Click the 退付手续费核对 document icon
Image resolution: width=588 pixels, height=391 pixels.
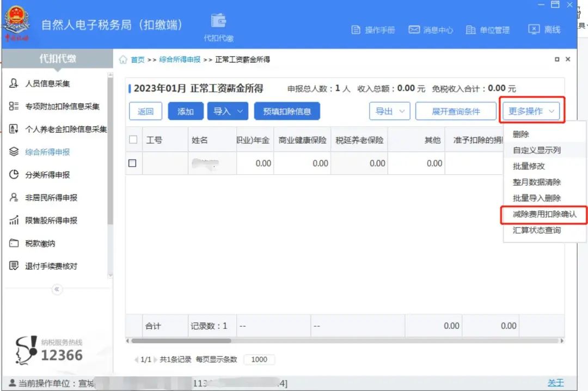pyautogui.click(x=14, y=266)
